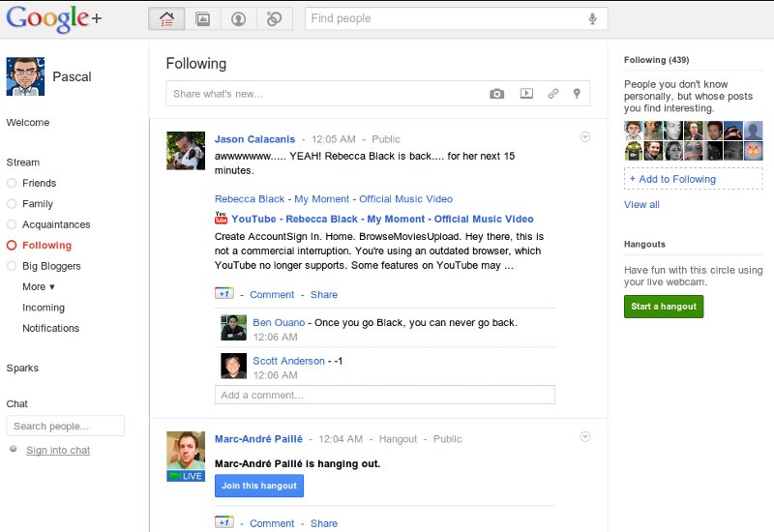Open Scott Anderson's comment avatar
The image size is (774, 532).
[x=233, y=366]
